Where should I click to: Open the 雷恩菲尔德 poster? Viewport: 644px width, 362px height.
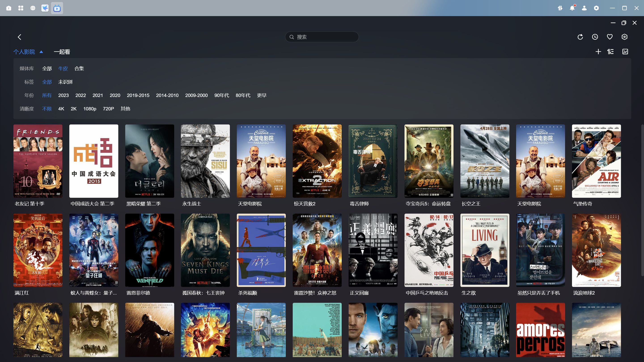point(150,250)
